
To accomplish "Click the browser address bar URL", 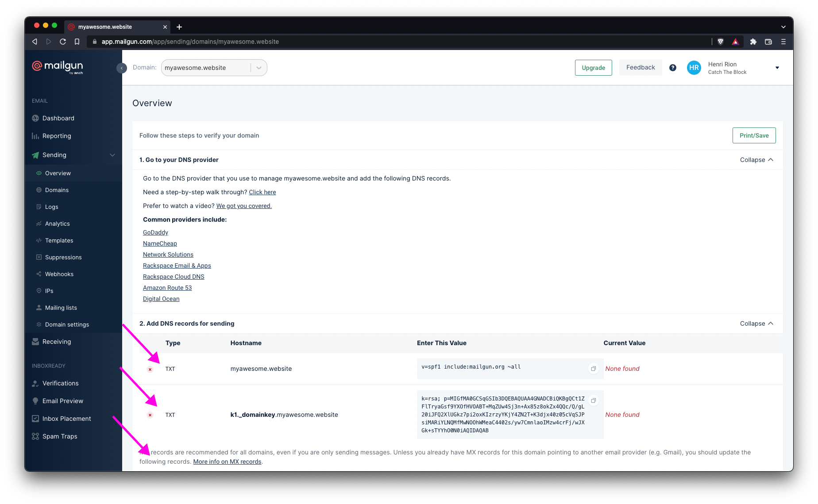I will [x=190, y=42].
